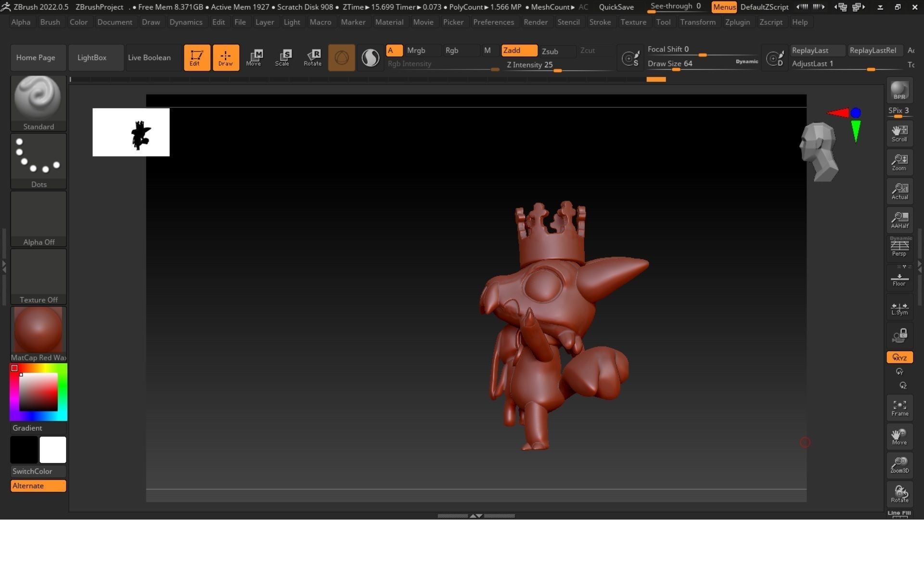The width and height of the screenshot is (924, 585).
Task: Click the BPR render button
Action: click(x=899, y=90)
